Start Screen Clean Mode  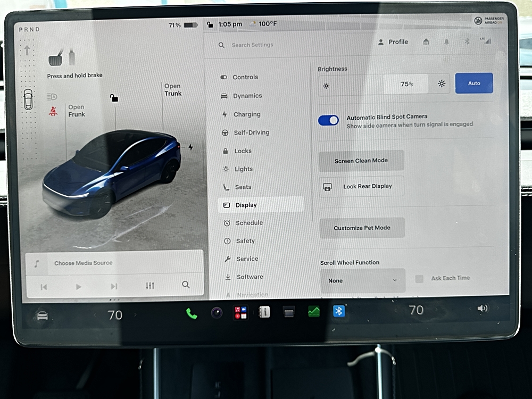pyautogui.click(x=361, y=161)
